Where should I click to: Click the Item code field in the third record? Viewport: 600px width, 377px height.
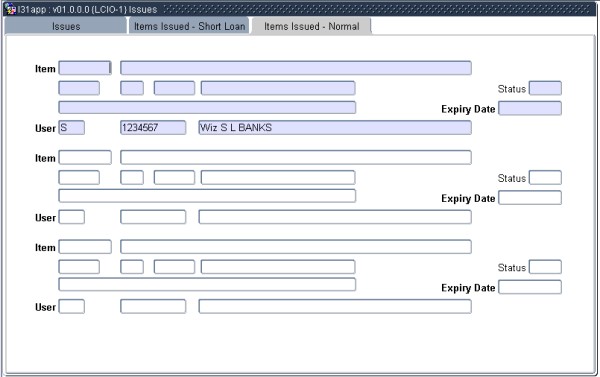click(x=85, y=247)
